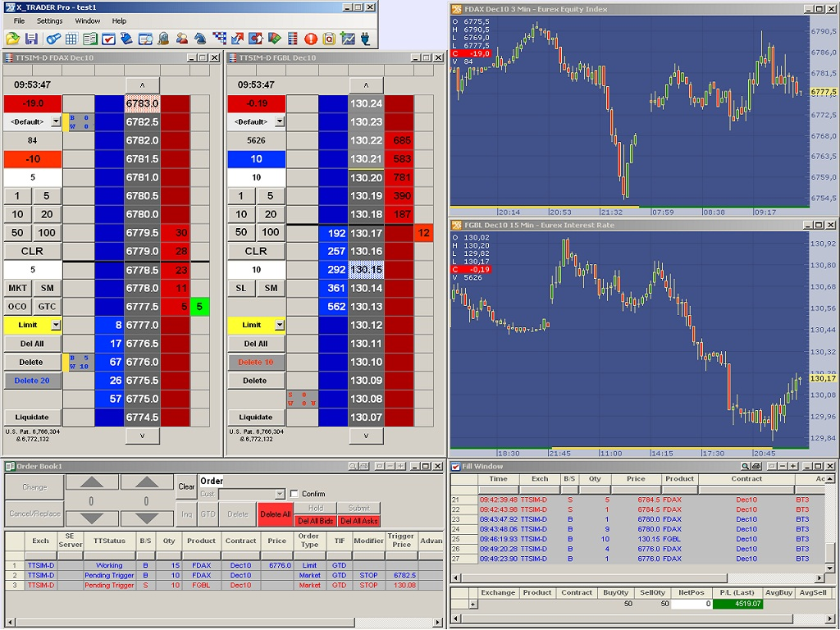Click the window-with-magnifier toolbar icon
The image size is (840, 630).
[145, 39]
